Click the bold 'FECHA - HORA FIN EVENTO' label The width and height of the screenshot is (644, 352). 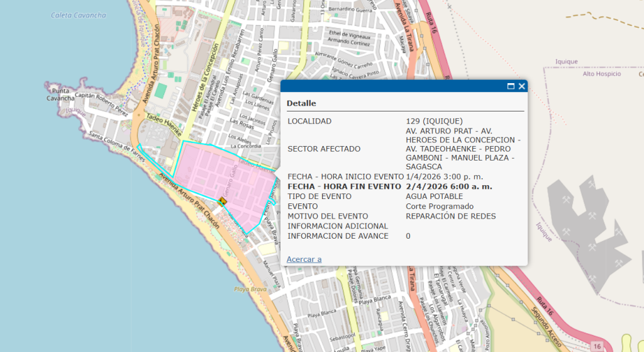(344, 186)
